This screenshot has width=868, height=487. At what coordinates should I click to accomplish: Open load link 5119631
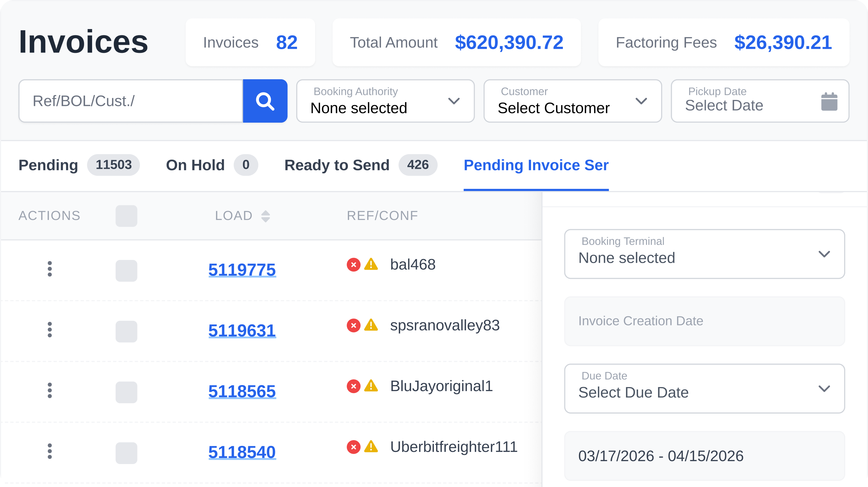(242, 330)
